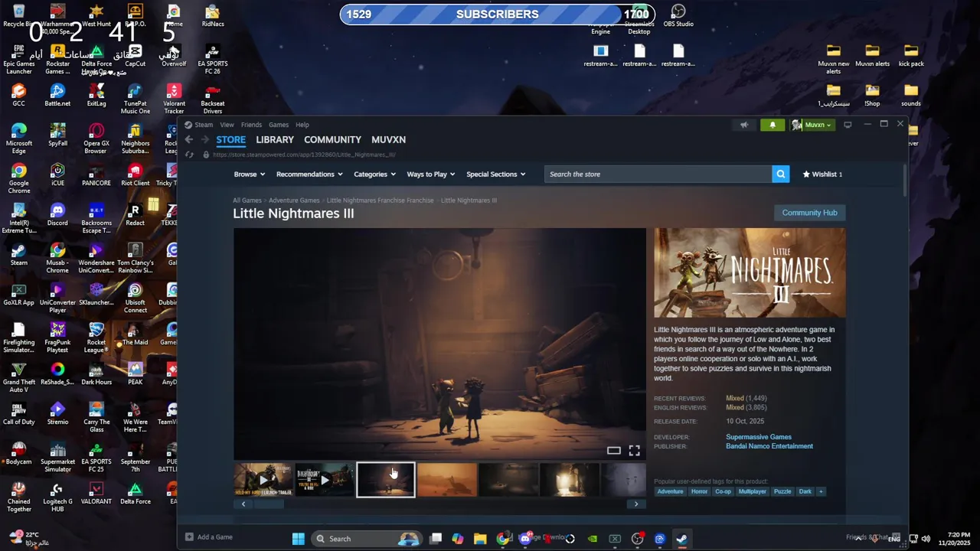Select the Battle.net desktop icon
The width and height of the screenshot is (980, 551).
tap(57, 94)
